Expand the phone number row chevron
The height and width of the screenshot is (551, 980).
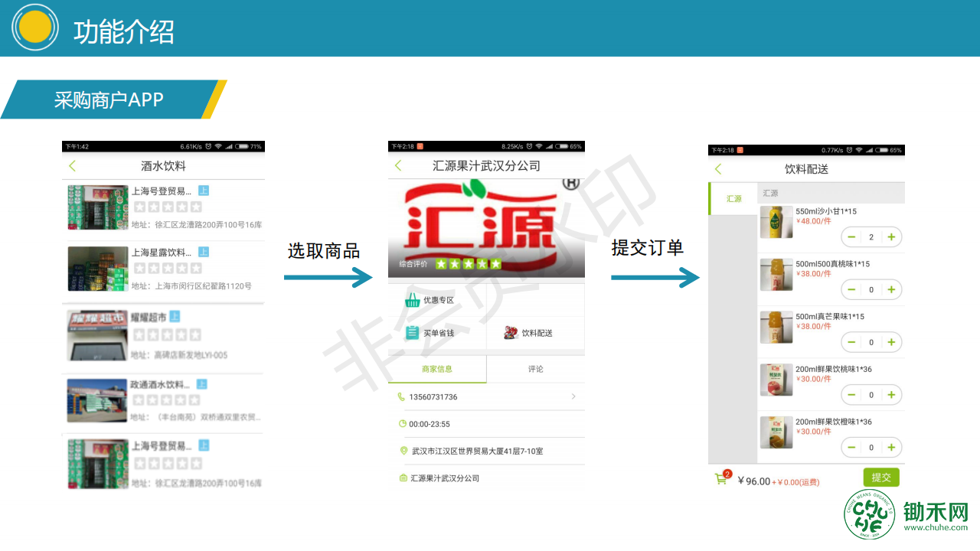tap(573, 396)
